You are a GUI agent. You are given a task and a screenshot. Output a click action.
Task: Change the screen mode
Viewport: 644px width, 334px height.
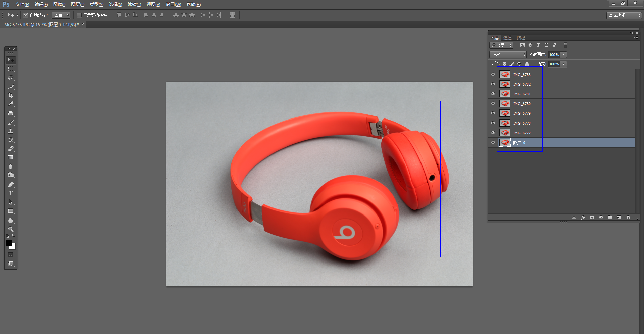(11, 264)
